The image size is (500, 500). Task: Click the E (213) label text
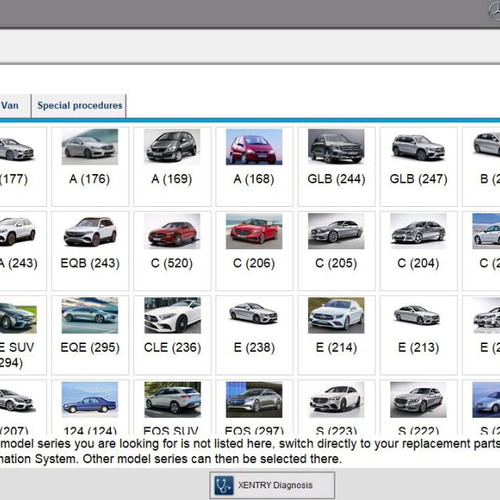[418, 348]
